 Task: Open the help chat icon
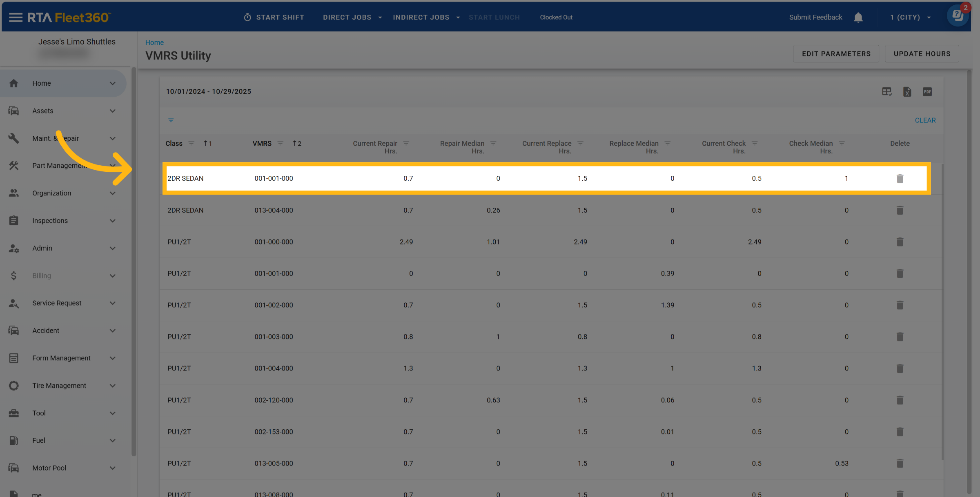coord(957,16)
